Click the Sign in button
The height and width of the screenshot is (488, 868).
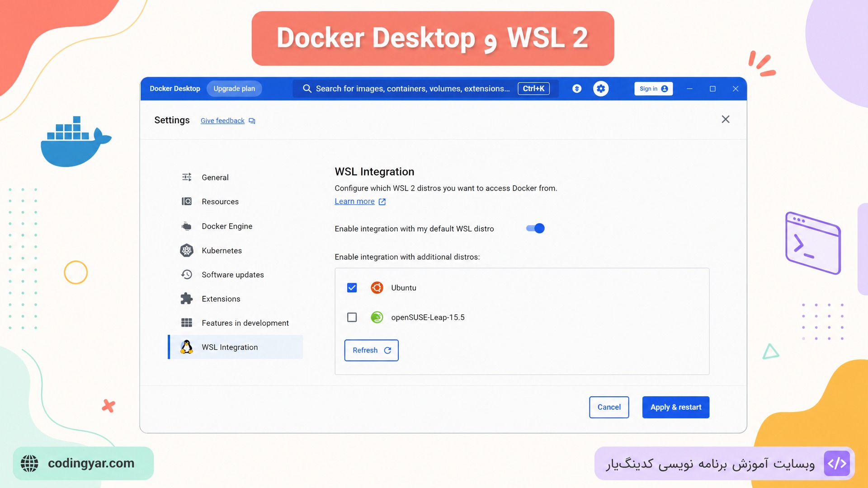point(653,89)
